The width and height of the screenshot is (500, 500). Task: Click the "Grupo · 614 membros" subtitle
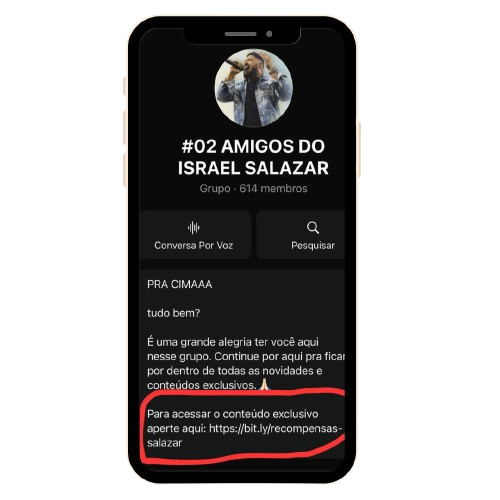(253, 189)
